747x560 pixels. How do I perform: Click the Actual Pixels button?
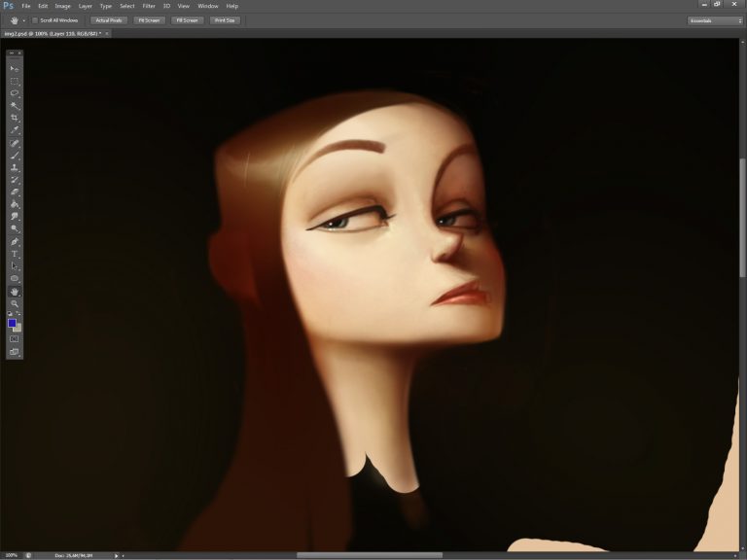click(108, 19)
